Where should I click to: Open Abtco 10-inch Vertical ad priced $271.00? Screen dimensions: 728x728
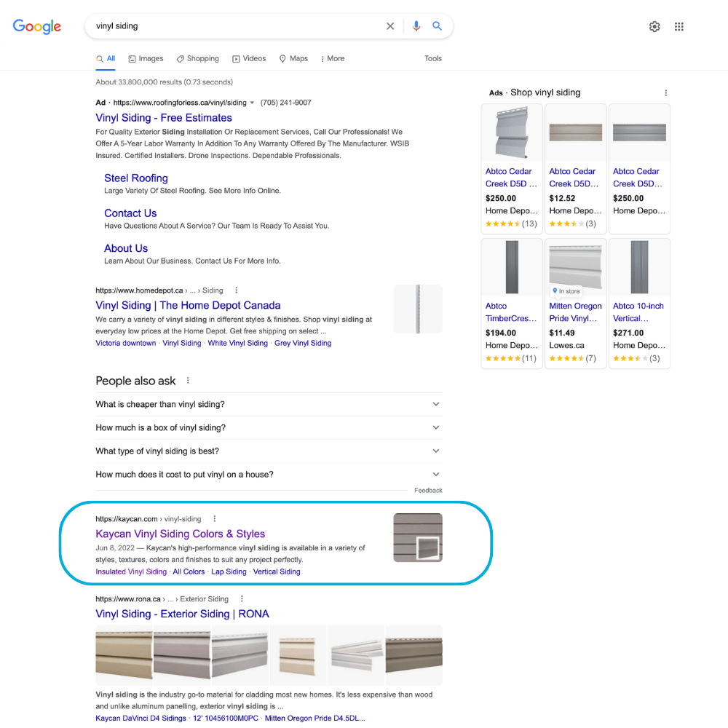coord(639,304)
